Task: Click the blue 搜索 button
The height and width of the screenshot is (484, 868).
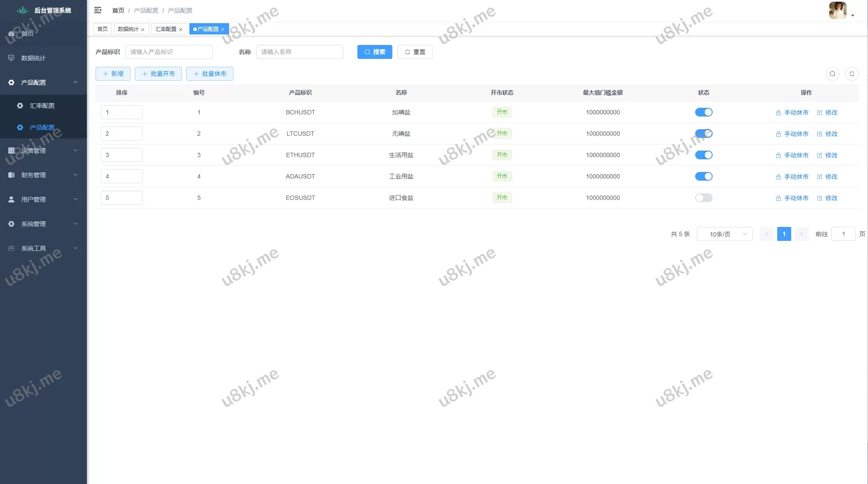Action: click(374, 52)
